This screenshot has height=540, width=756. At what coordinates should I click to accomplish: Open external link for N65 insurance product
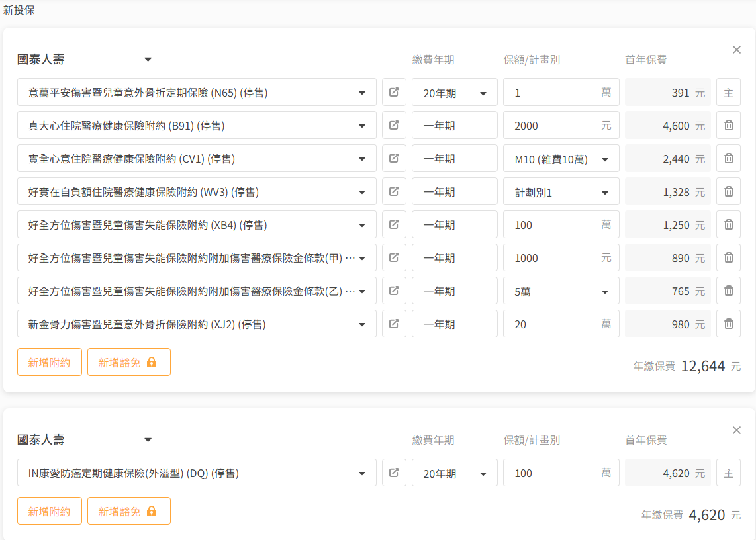(394, 93)
